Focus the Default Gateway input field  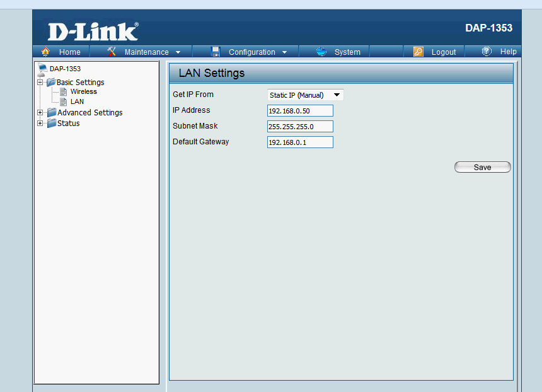[x=300, y=142]
